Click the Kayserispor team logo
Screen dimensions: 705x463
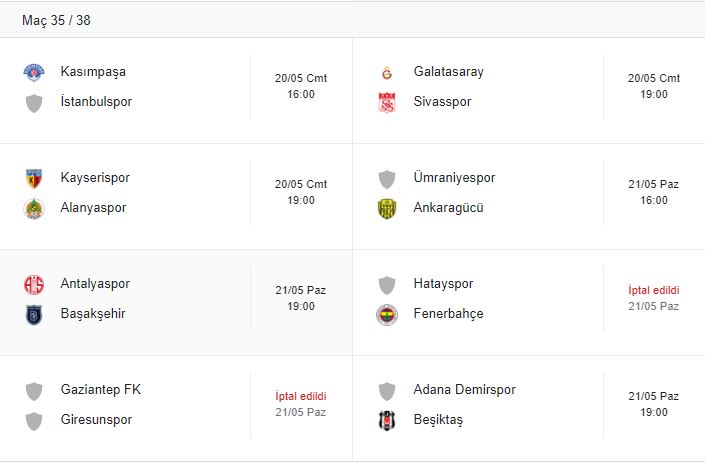click(x=34, y=178)
